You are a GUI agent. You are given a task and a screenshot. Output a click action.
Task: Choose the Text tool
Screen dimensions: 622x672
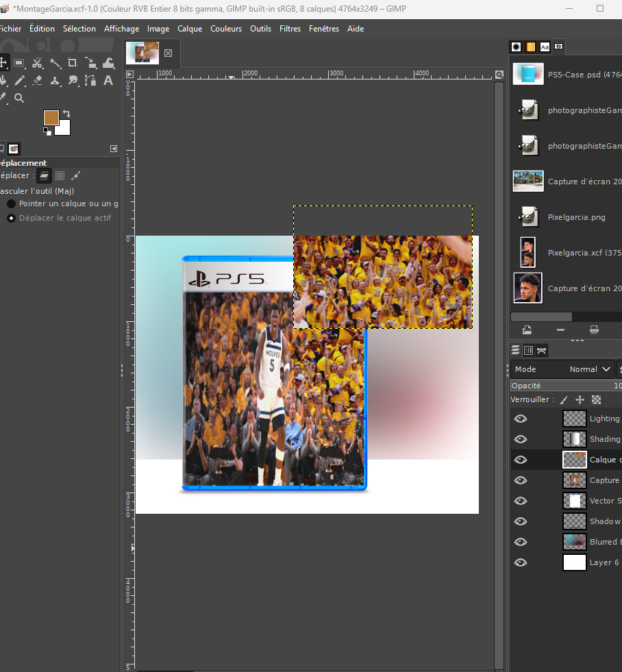(108, 81)
